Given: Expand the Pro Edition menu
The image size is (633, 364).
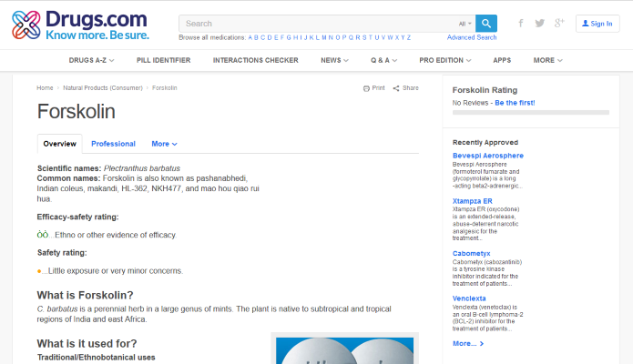Looking at the screenshot, I should [x=444, y=60].
